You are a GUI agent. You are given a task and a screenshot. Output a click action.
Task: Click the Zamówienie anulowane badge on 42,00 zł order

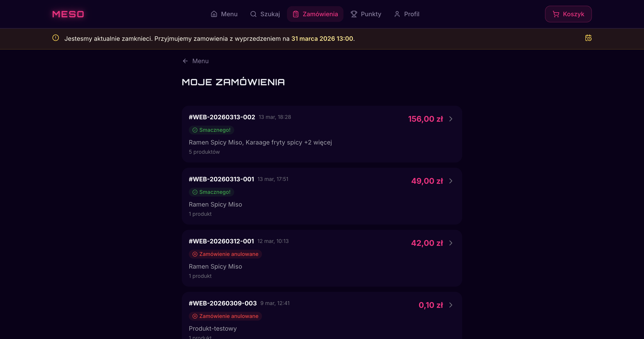[x=225, y=254]
